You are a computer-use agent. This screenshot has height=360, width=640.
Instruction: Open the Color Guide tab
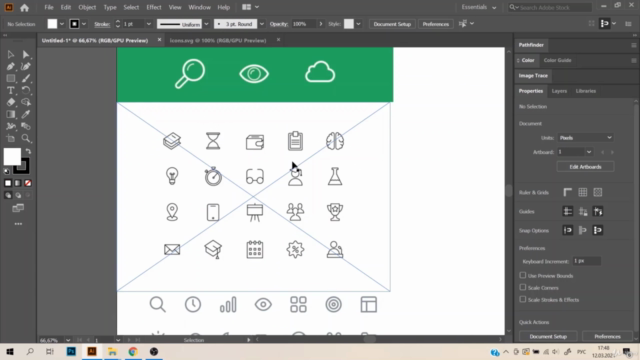click(x=557, y=60)
